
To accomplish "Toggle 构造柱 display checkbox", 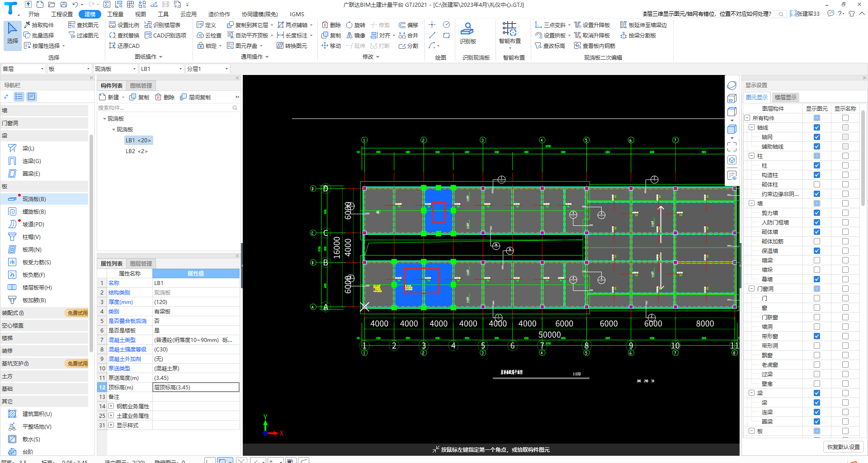I will [x=816, y=175].
